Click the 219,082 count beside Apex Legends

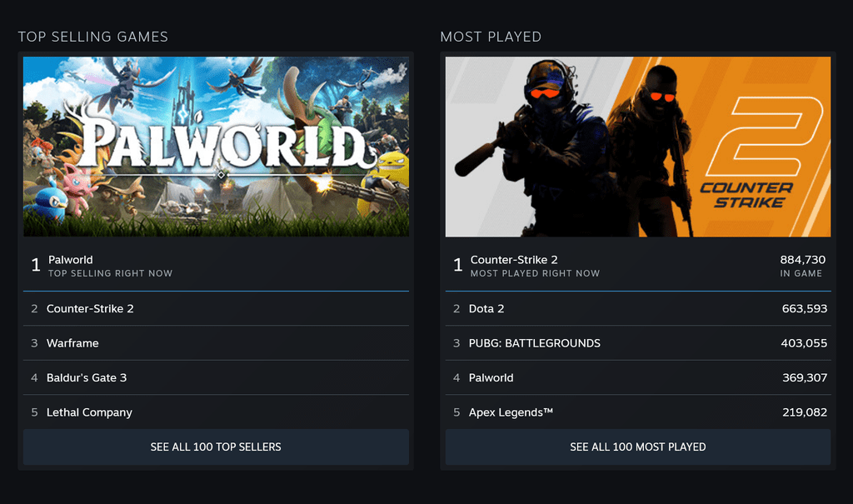[x=804, y=412]
